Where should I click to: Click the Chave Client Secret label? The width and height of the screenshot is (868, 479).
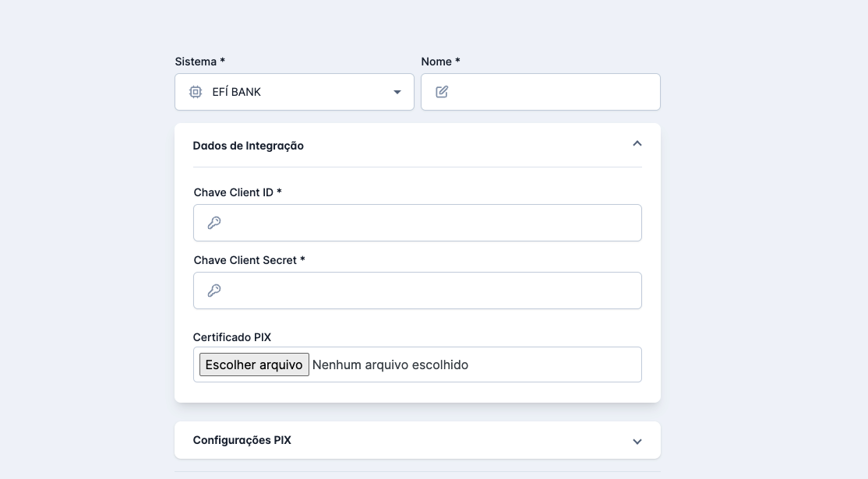pyautogui.click(x=249, y=260)
